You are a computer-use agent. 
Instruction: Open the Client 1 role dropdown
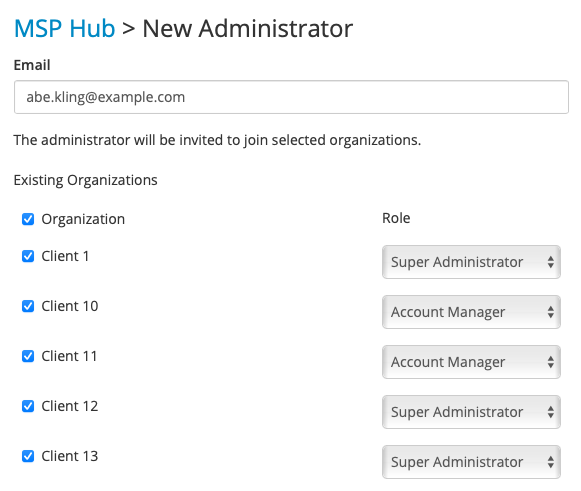[471, 262]
